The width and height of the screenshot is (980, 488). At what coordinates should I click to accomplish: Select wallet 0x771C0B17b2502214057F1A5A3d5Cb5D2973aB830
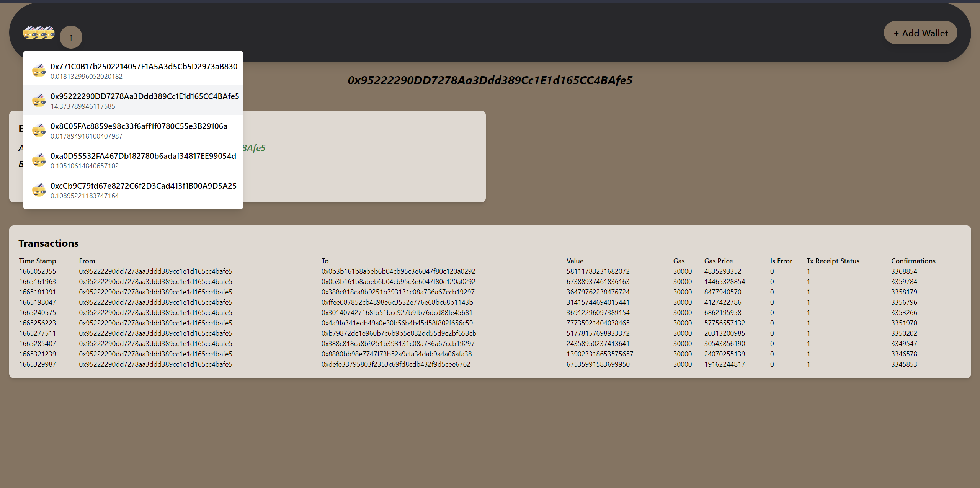coord(144,67)
